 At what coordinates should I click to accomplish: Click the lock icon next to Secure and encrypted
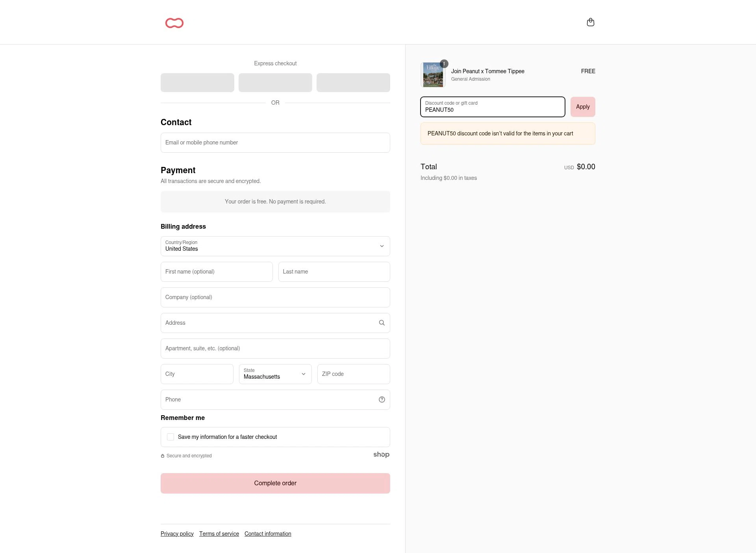(162, 455)
